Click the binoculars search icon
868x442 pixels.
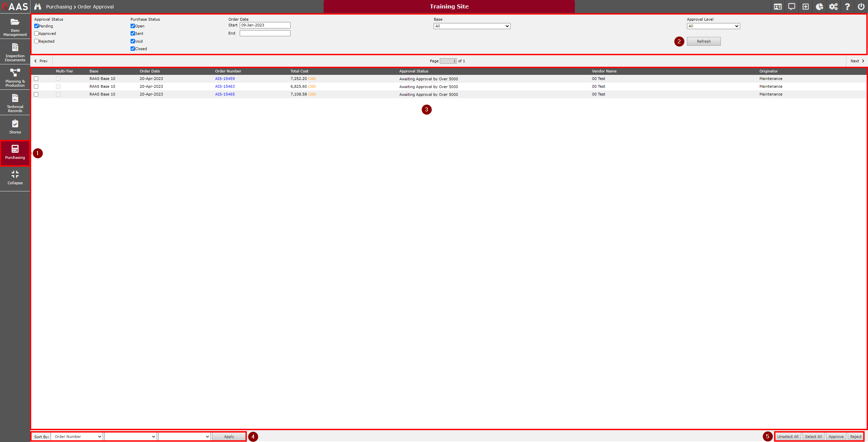pos(38,6)
